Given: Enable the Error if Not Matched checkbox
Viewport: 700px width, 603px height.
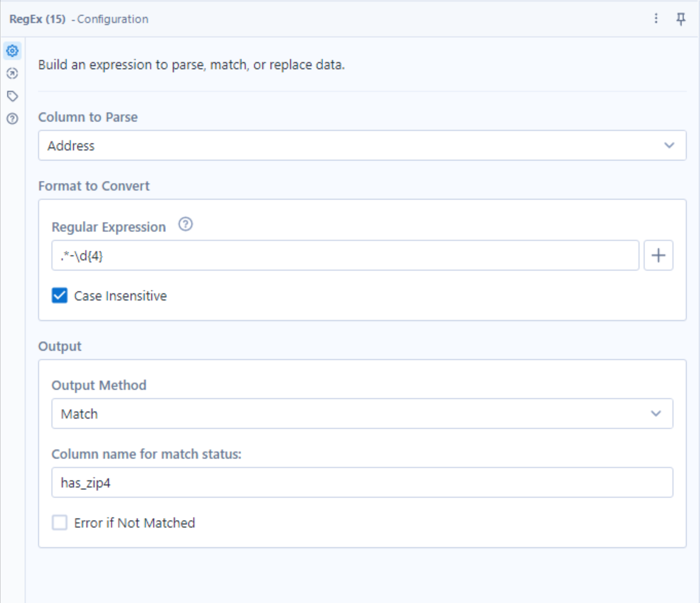Looking at the screenshot, I should pyautogui.click(x=60, y=522).
